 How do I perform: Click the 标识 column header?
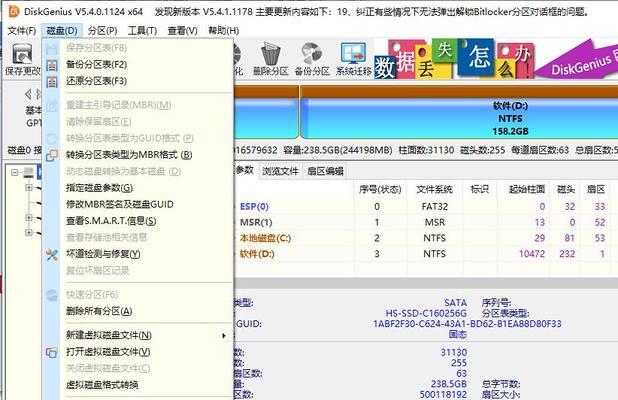pyautogui.click(x=480, y=190)
